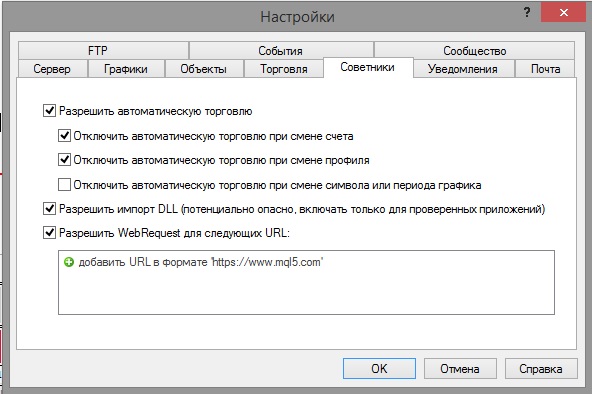The width and height of the screenshot is (592, 394).
Task: Switch to the Торговля tab
Action: point(284,69)
